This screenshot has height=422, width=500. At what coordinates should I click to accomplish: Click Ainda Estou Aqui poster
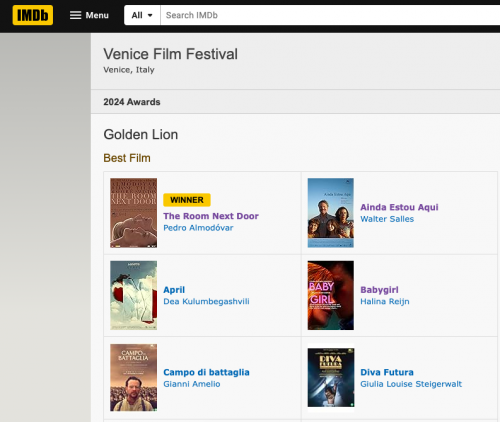pyautogui.click(x=331, y=213)
